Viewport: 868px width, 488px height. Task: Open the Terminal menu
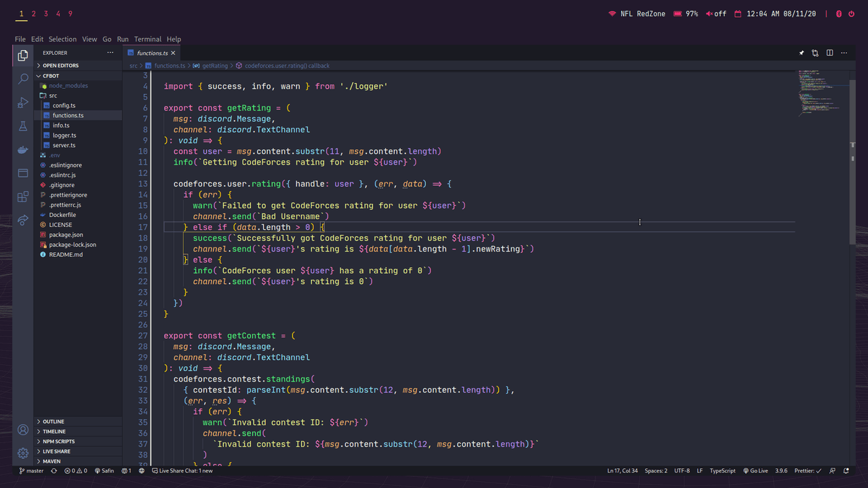(x=148, y=39)
